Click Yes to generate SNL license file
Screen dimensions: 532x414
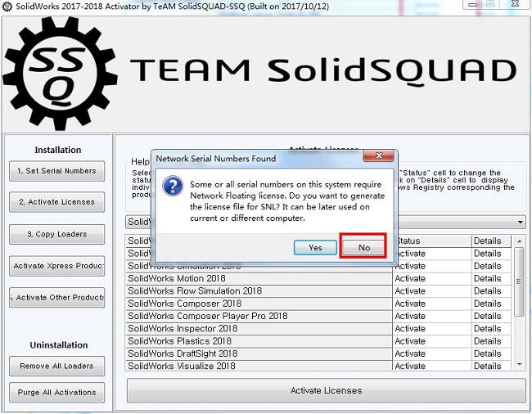[315, 248]
